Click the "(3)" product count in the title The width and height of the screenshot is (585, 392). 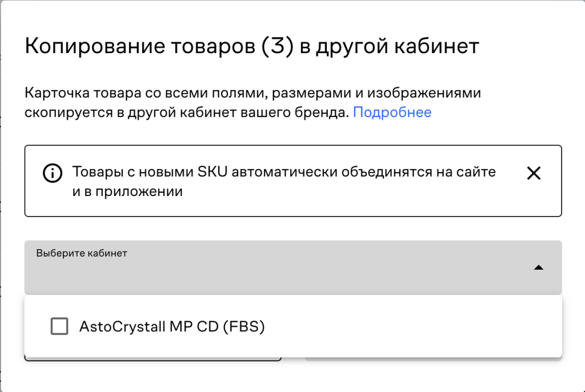pyautogui.click(x=278, y=46)
